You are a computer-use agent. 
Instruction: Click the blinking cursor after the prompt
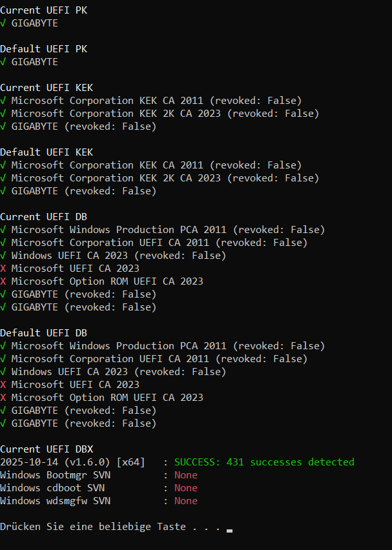pos(229,529)
